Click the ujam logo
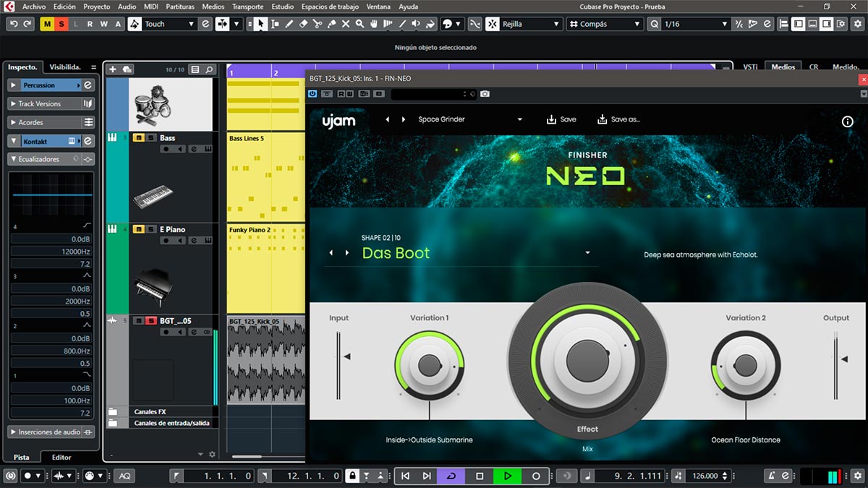This screenshot has height=488, width=868. point(339,120)
